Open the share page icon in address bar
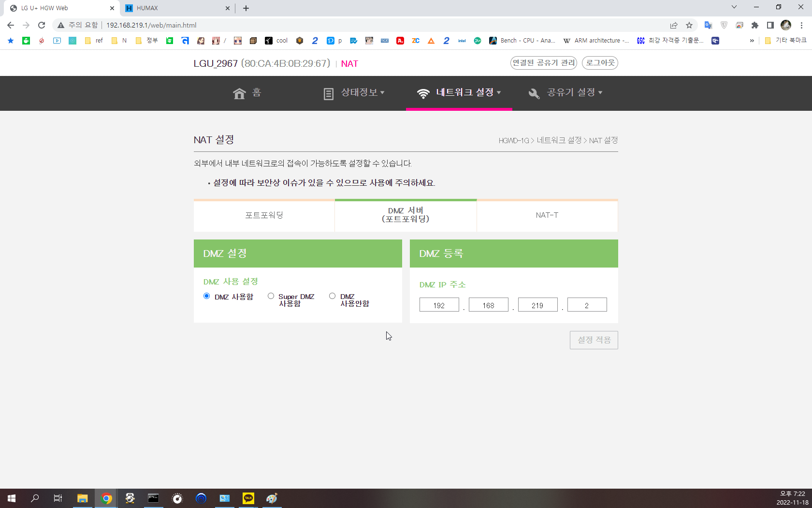The image size is (812, 508). pyautogui.click(x=674, y=25)
